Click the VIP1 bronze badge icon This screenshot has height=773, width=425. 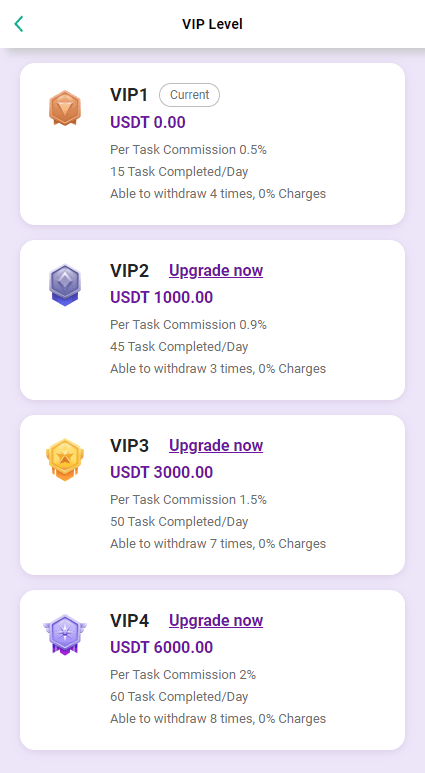[x=65, y=108]
